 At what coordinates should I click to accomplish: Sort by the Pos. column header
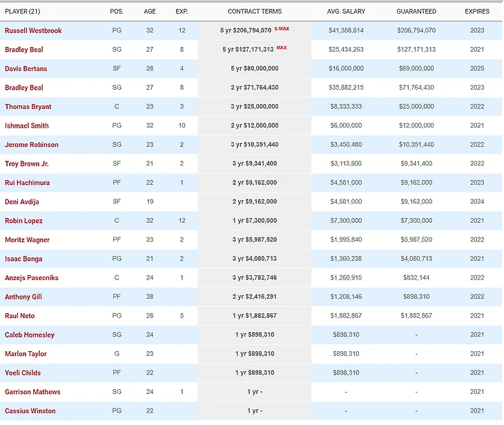(x=117, y=12)
